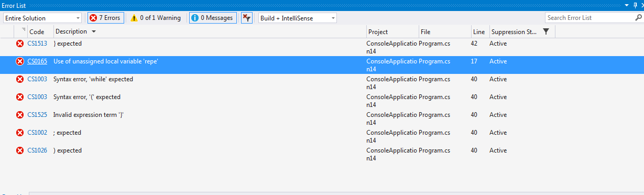Open the CS1513 error code link

37,44
